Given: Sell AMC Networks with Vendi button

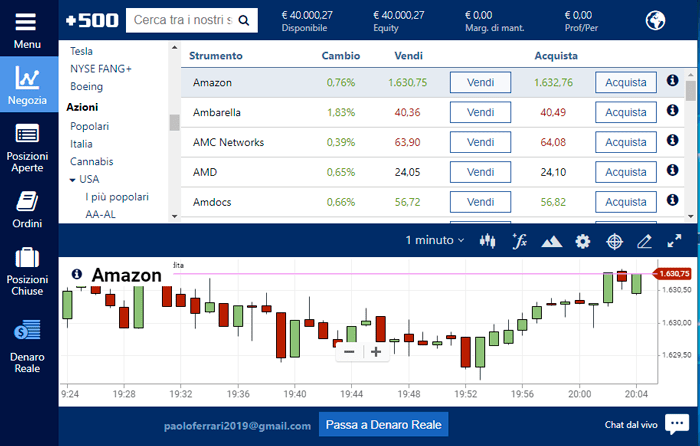Looking at the screenshot, I should (x=480, y=142).
